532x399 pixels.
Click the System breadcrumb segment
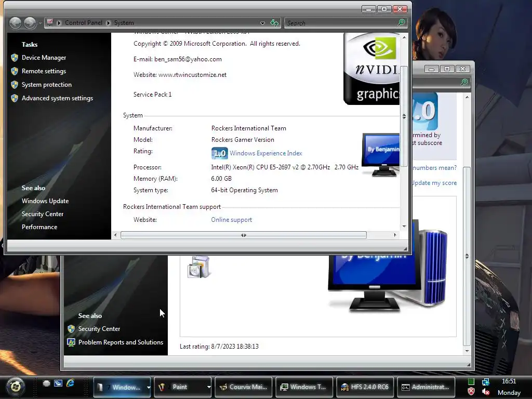click(124, 23)
